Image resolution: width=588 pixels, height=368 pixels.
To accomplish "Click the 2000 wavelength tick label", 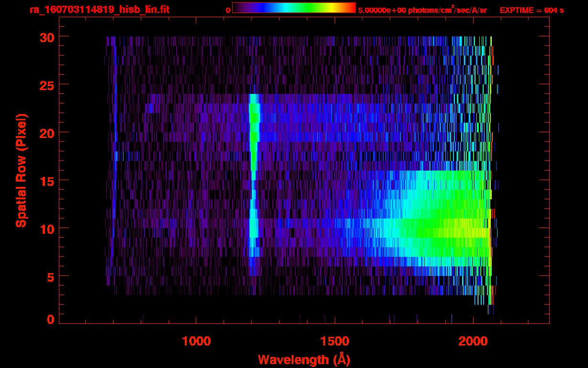I will coord(473,341).
